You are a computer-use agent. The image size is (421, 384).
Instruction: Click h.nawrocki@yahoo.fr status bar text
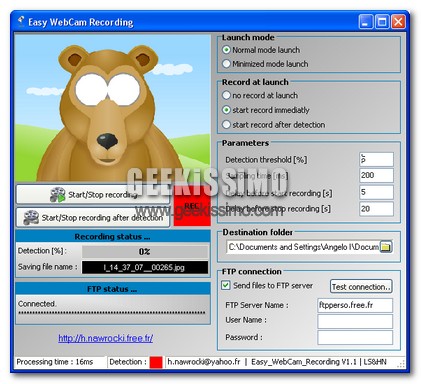(204, 362)
